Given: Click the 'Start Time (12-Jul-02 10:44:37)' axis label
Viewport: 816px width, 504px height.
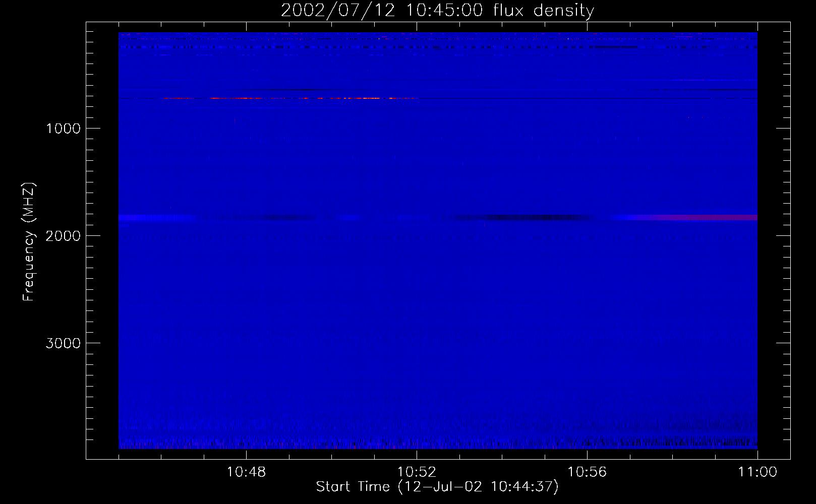Looking at the screenshot, I should tap(437, 487).
